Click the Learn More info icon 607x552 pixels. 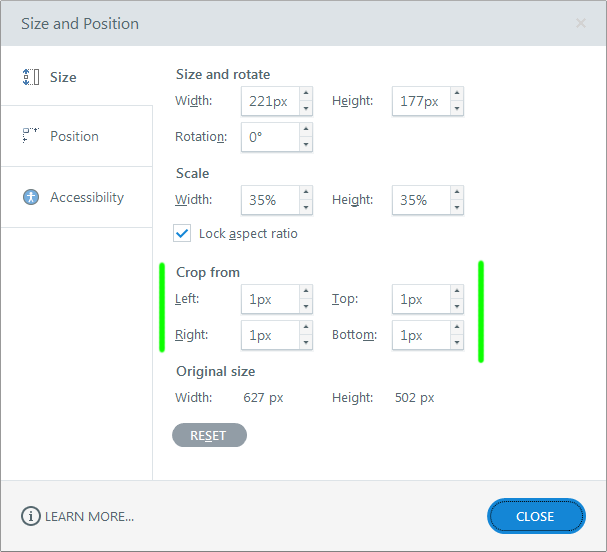click(x=30, y=516)
